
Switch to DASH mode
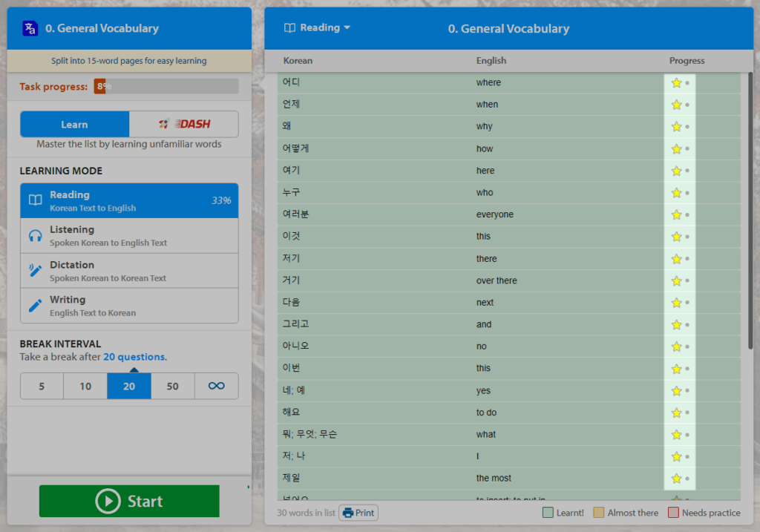coord(184,125)
